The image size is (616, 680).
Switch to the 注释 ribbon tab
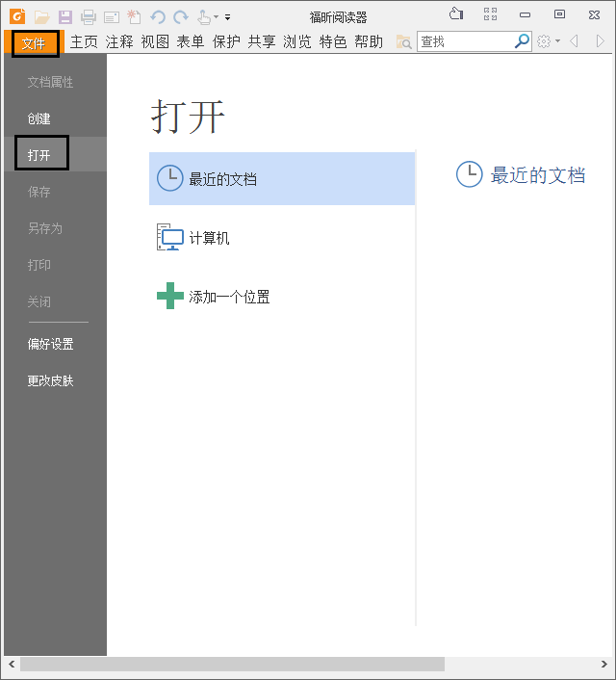[119, 41]
